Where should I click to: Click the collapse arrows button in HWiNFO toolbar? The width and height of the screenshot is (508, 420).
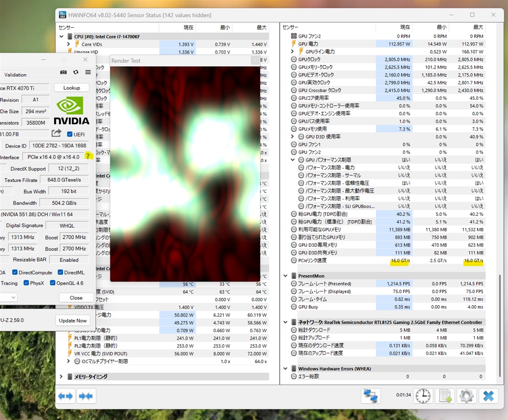coord(86,396)
